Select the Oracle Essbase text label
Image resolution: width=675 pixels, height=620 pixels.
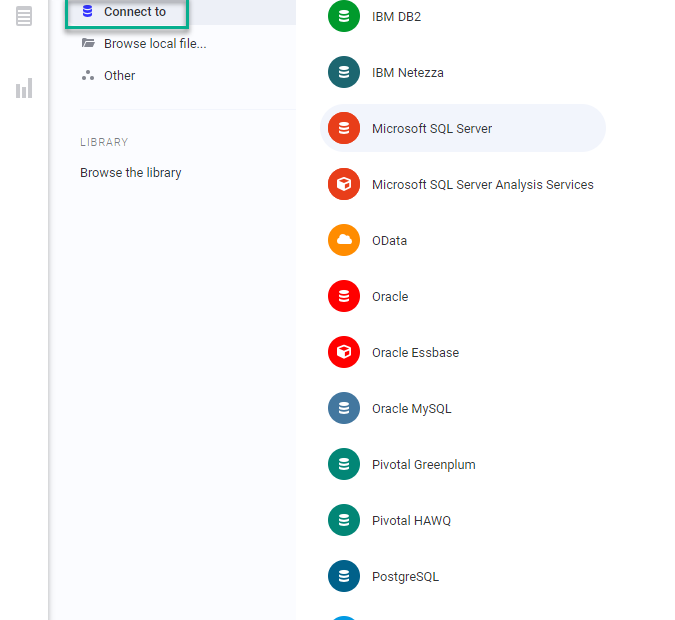point(415,353)
